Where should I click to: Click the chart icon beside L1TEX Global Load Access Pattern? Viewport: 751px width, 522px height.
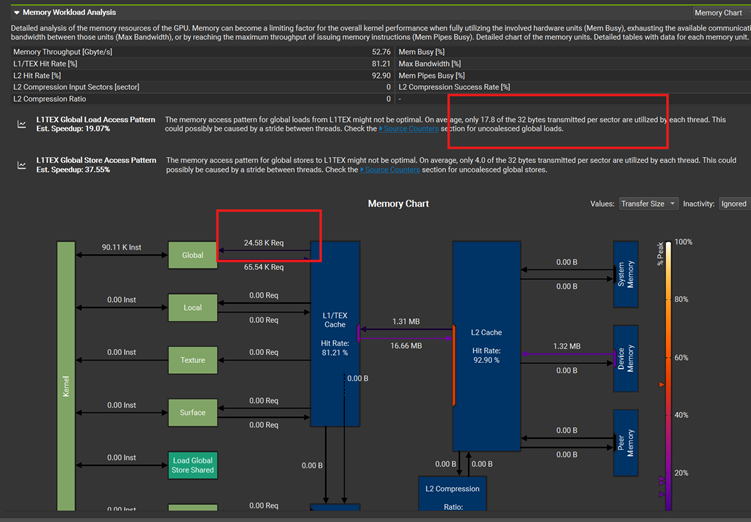coord(22,124)
